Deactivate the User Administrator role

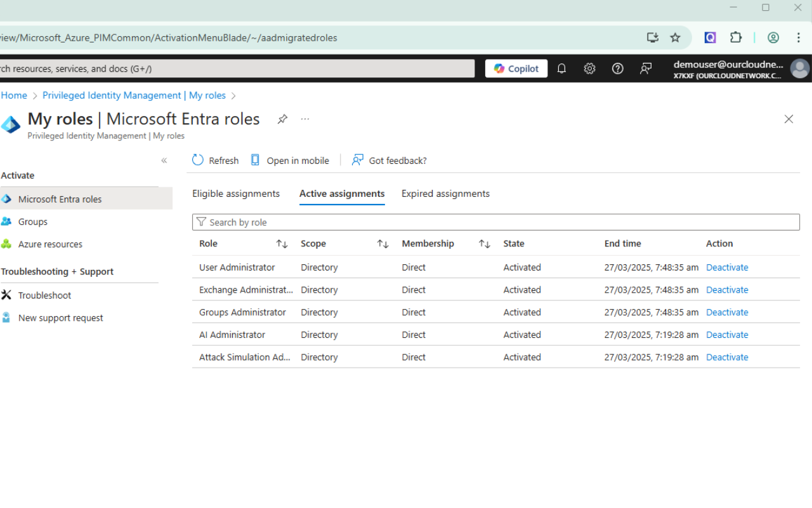[727, 267]
